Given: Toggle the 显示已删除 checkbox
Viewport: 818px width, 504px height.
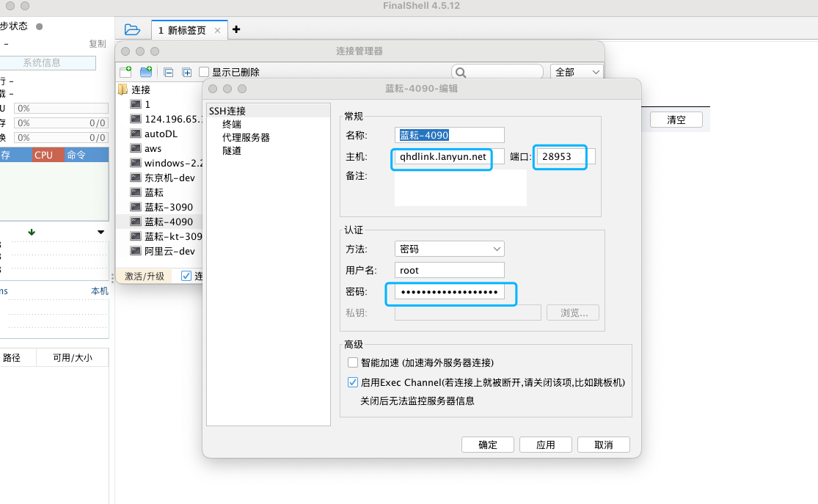Looking at the screenshot, I should (x=204, y=72).
